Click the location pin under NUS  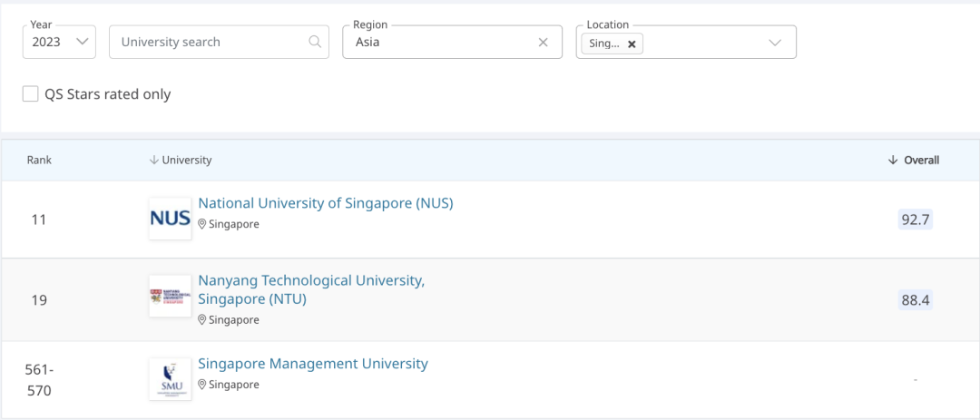coord(202,224)
